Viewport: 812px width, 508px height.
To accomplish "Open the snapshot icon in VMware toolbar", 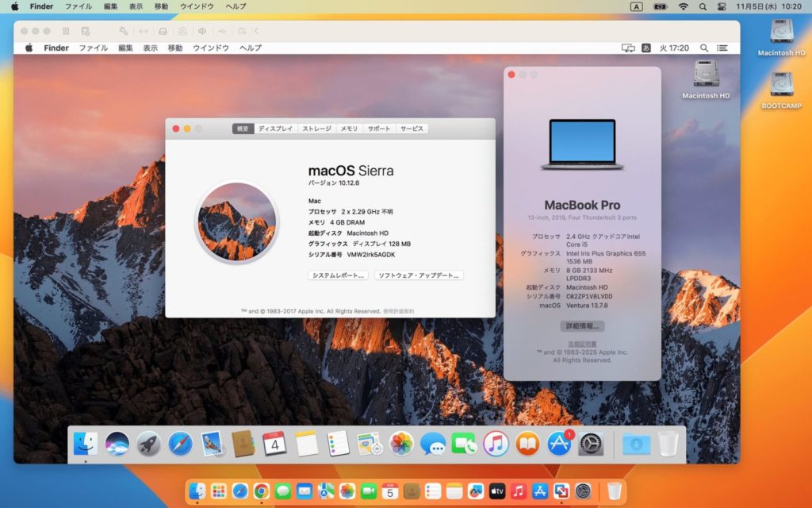I will [x=86, y=31].
